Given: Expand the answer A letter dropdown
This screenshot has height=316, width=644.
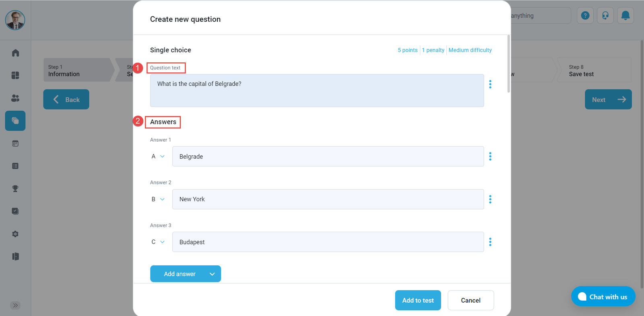Looking at the screenshot, I should pyautogui.click(x=158, y=156).
